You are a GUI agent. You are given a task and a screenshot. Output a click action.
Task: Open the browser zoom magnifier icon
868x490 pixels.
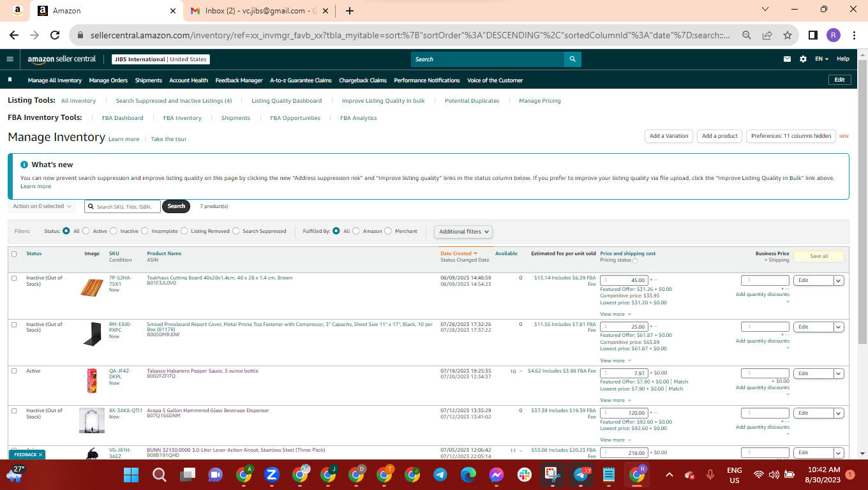[x=746, y=35]
